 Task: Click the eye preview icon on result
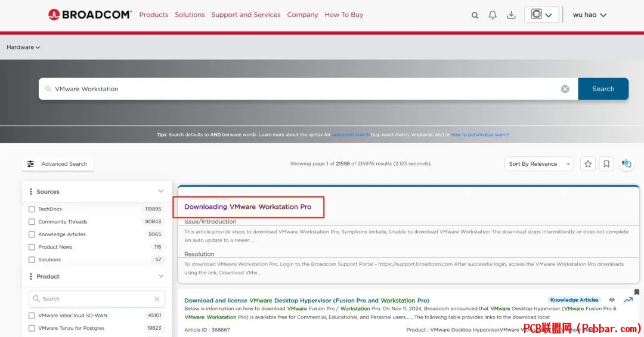point(612,300)
